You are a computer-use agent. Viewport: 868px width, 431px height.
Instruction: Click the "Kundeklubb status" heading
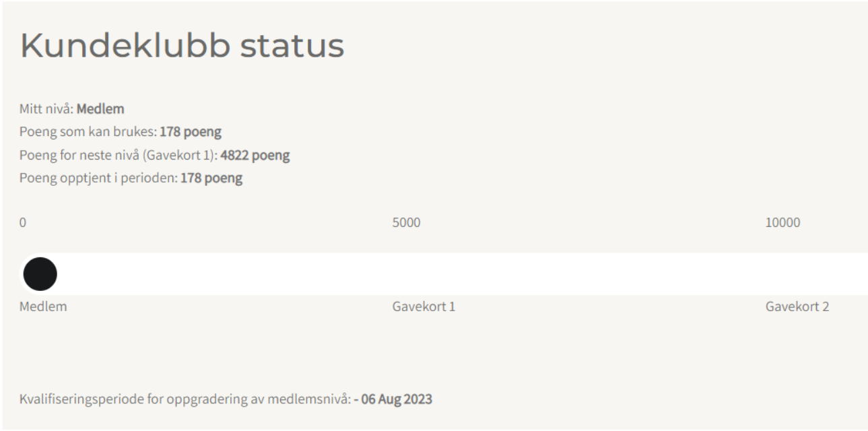click(182, 46)
